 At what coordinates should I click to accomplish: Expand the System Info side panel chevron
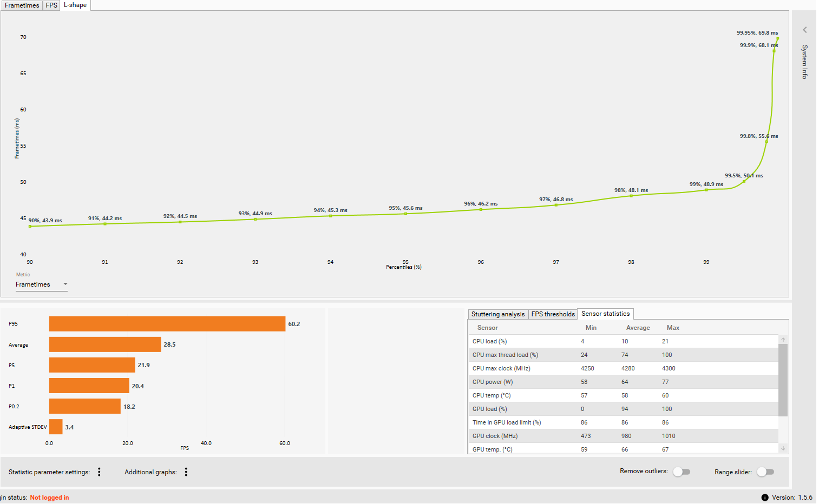805,30
